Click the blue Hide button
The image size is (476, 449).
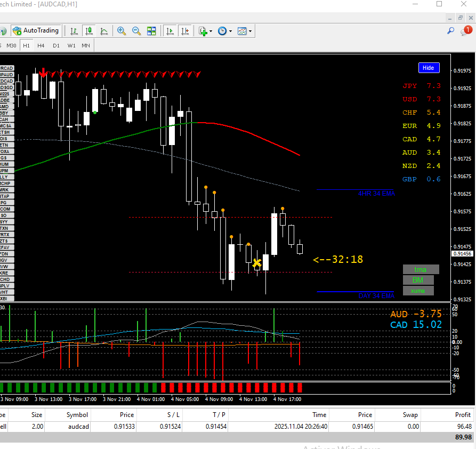[x=429, y=68]
